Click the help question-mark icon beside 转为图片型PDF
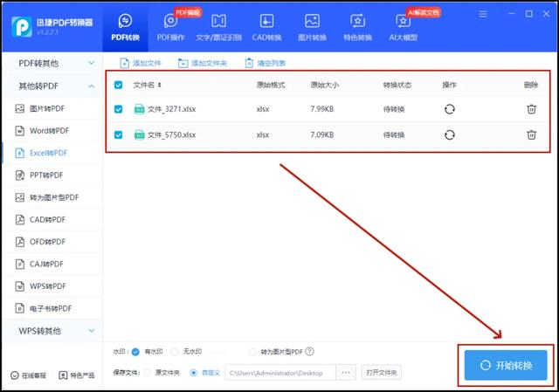 coord(309,351)
